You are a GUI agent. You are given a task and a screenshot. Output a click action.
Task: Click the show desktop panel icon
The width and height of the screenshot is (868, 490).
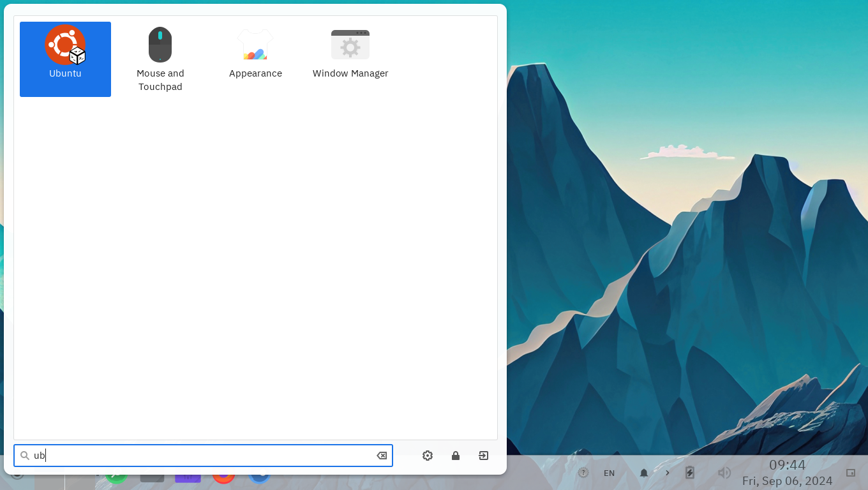click(851, 473)
